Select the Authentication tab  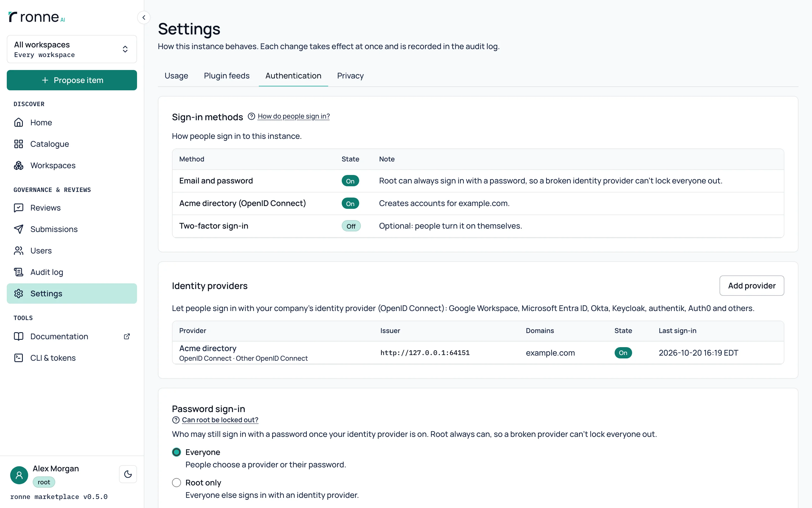pos(293,76)
